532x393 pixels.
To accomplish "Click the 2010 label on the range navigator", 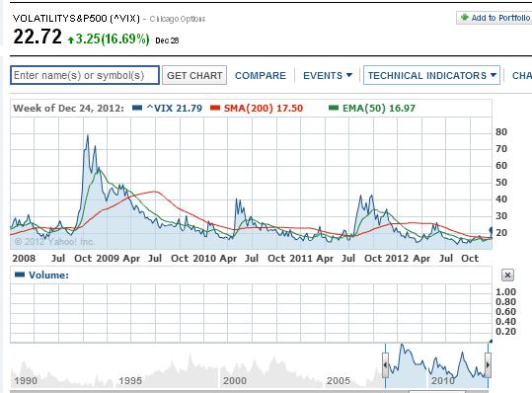I will [x=442, y=380].
